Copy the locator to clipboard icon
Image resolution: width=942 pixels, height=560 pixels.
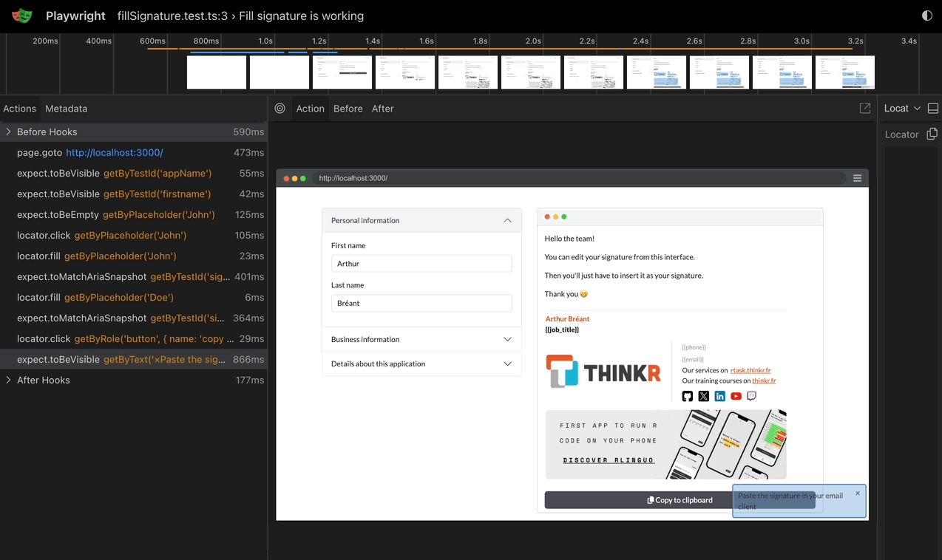coord(932,134)
